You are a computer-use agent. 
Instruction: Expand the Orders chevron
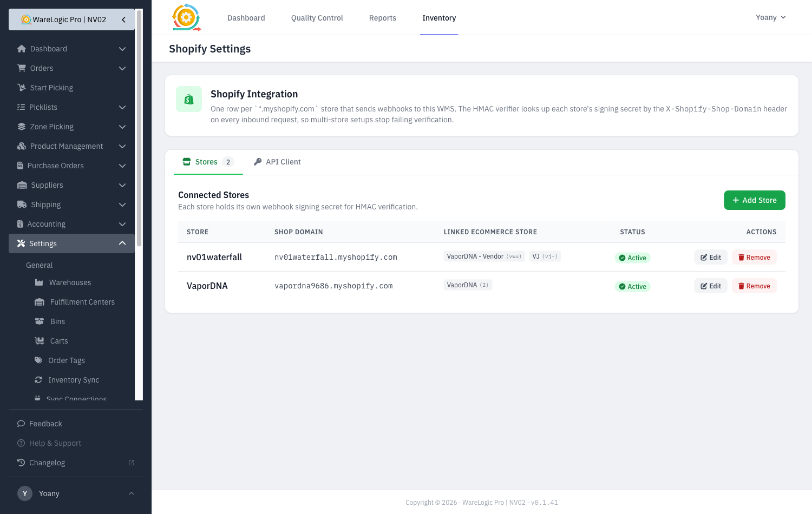coord(122,68)
